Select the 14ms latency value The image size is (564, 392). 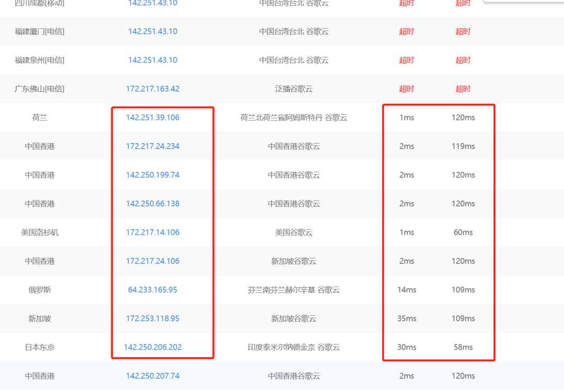pyautogui.click(x=407, y=290)
